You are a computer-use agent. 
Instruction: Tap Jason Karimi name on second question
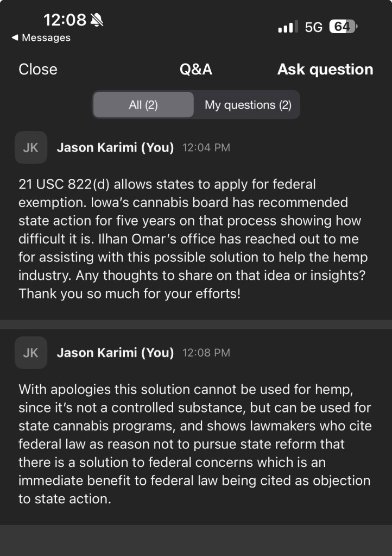click(x=115, y=353)
